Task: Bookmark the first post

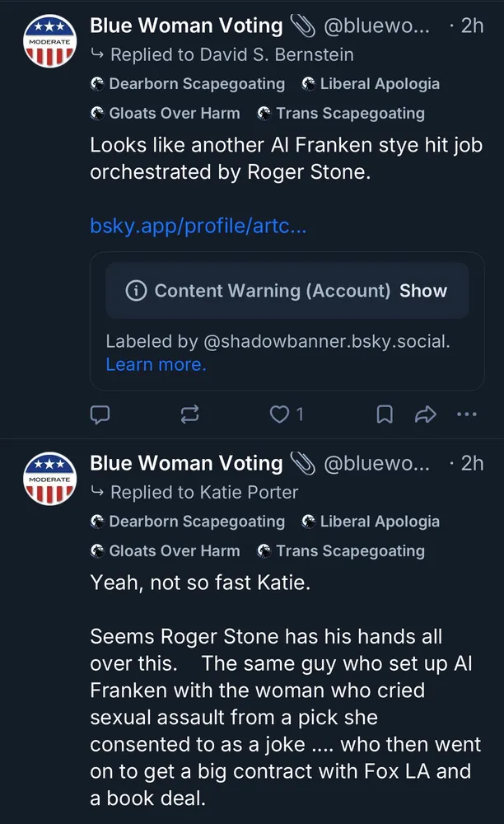Action: coord(384,414)
